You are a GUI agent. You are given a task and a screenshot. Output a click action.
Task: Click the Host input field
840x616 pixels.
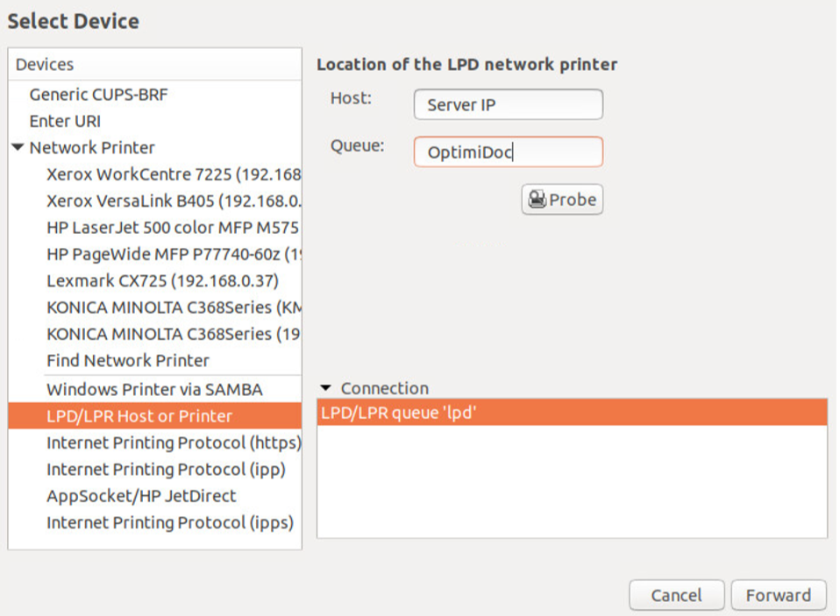click(x=508, y=105)
